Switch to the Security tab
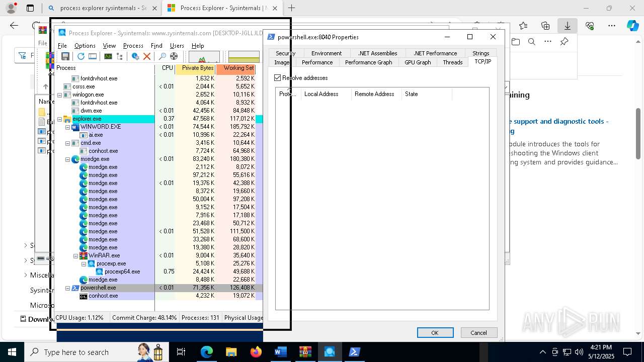 (285, 53)
